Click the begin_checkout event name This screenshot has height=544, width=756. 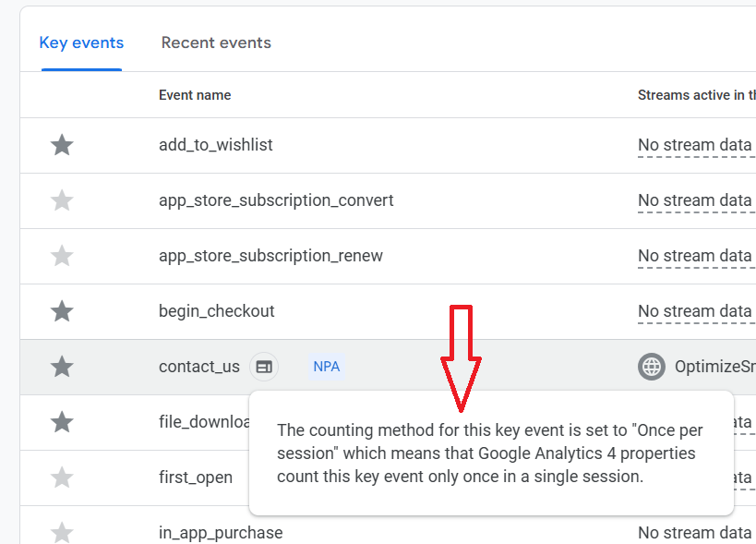216,311
